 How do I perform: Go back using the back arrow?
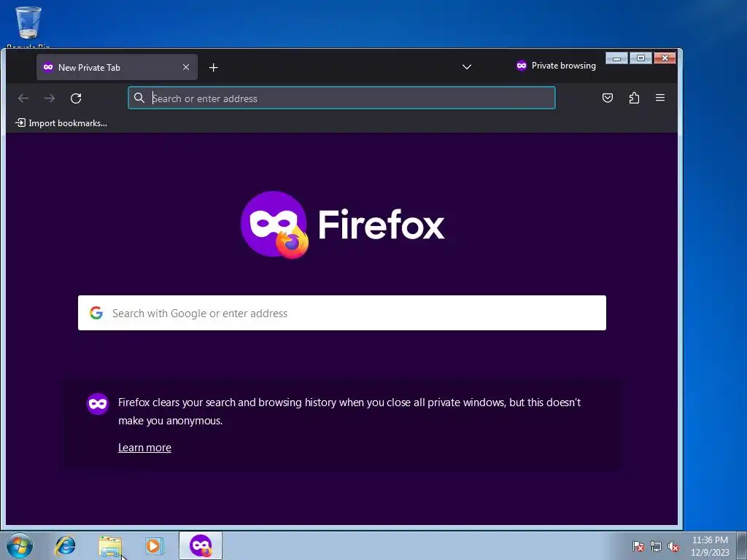23,98
